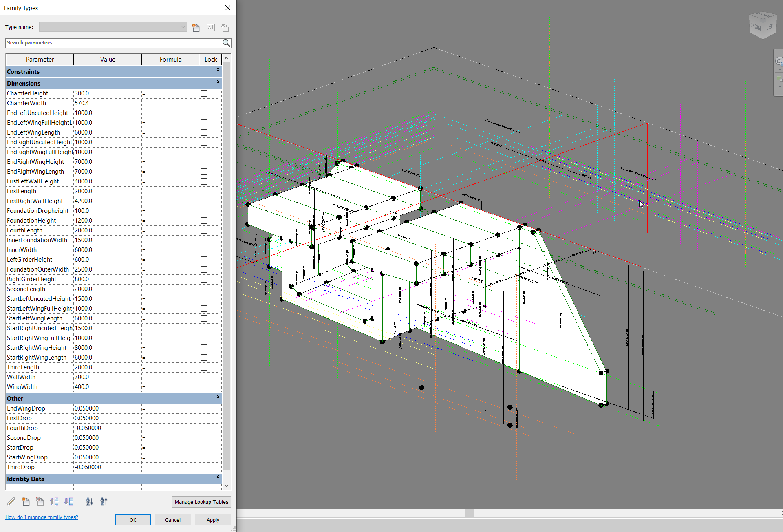783x532 pixels.
Task: Lock the FoundationHeight parameter
Action: tap(203, 221)
